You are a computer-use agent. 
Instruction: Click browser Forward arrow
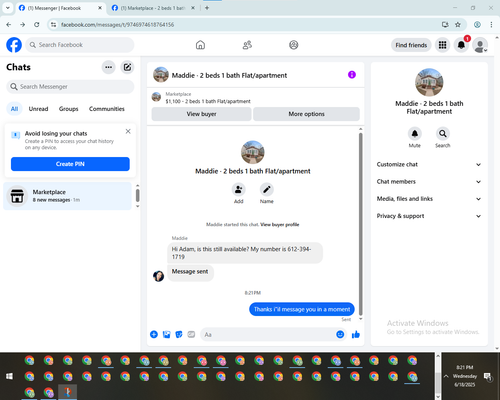click(x=23, y=25)
